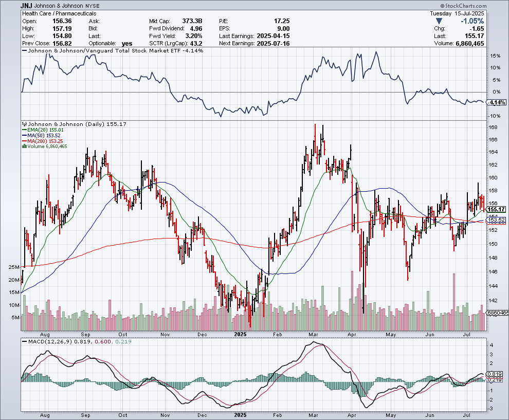Click the 153.52 MA(50) tag on price axis
This screenshot has width=509, height=420.
pyautogui.click(x=496, y=220)
